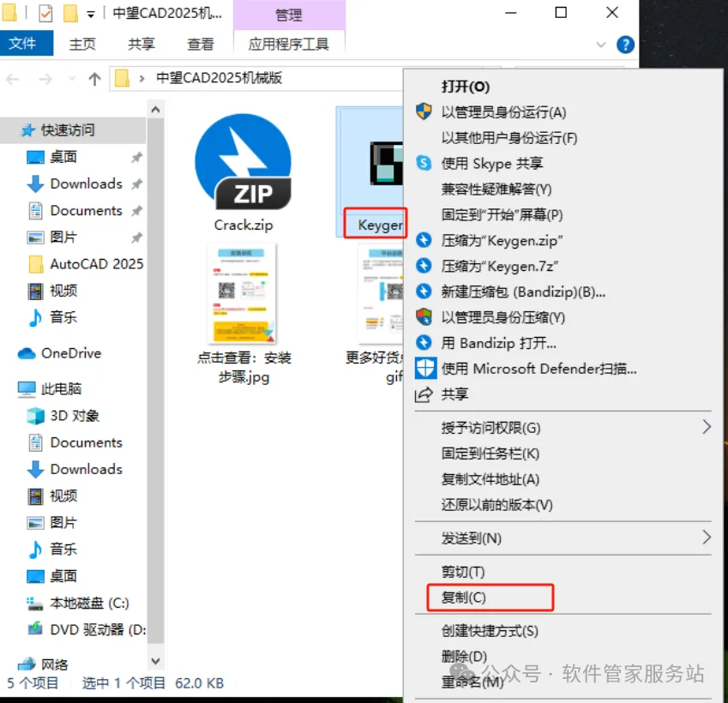Expand the 授予访问权限(G) submenu
The width and height of the screenshot is (728, 703).
pyautogui.click(x=563, y=428)
